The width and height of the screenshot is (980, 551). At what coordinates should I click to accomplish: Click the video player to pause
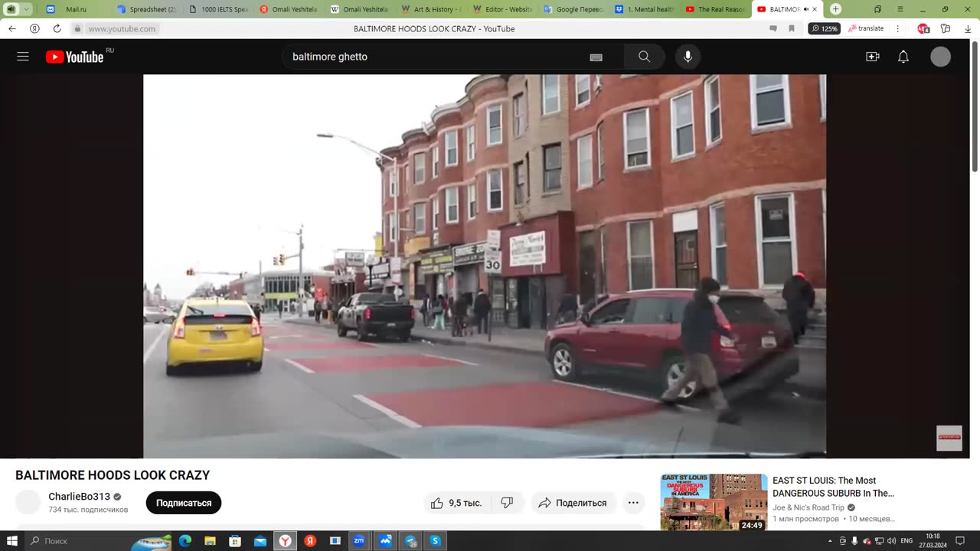point(485,266)
